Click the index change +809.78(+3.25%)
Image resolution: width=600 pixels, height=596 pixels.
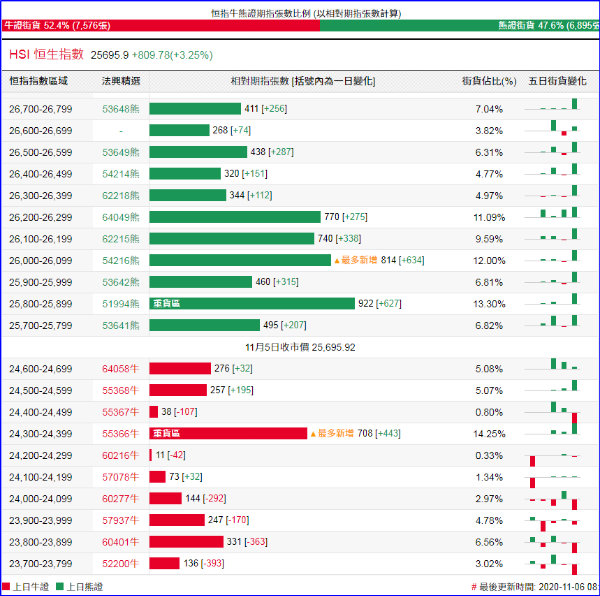click(172, 55)
